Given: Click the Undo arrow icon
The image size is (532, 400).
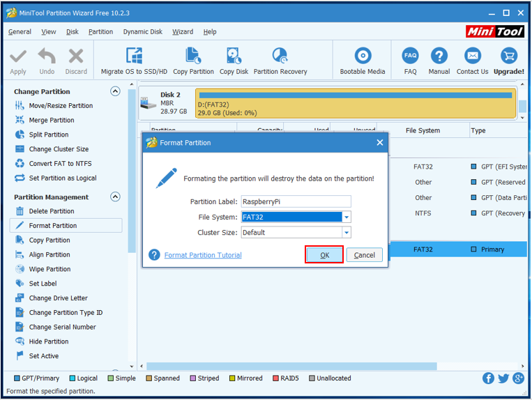Looking at the screenshot, I should 47,56.
